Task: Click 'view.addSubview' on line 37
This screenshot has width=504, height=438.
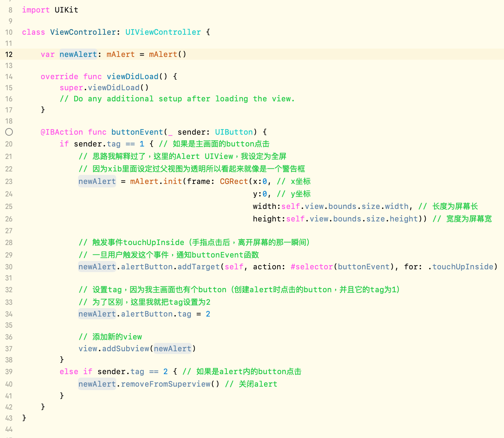Action: click(x=114, y=349)
